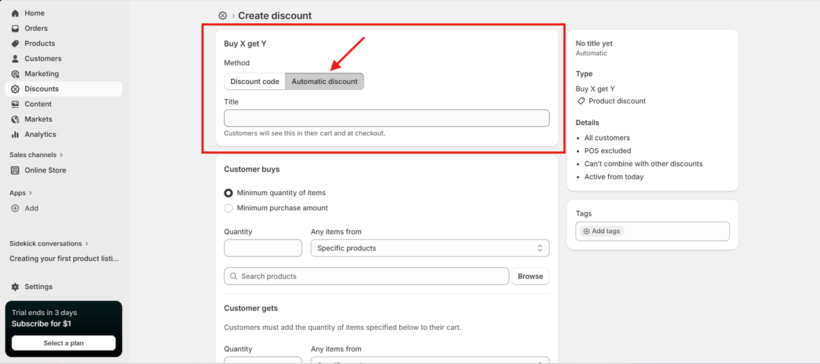Click the Add tags field
Viewport: 820px width, 364px height.
pos(652,231)
